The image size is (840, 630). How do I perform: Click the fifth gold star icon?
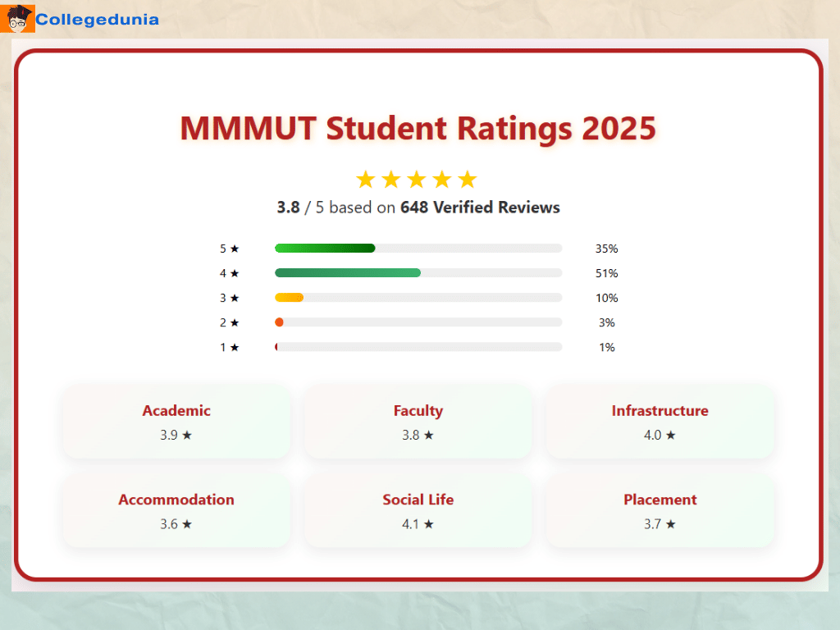click(x=468, y=178)
